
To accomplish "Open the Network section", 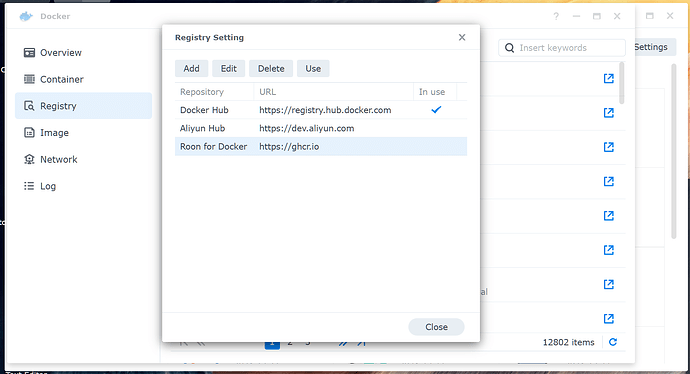I will (x=83, y=159).
